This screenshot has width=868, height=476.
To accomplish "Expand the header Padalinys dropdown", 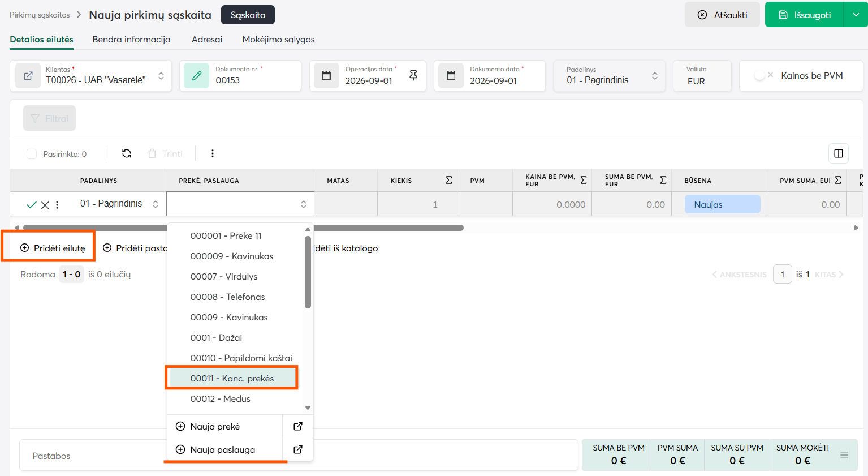I will point(655,76).
